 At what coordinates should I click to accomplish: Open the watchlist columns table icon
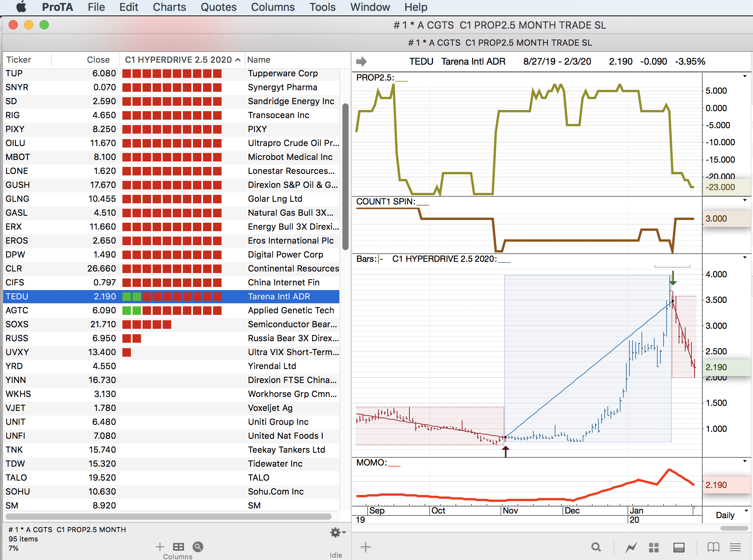(x=179, y=546)
